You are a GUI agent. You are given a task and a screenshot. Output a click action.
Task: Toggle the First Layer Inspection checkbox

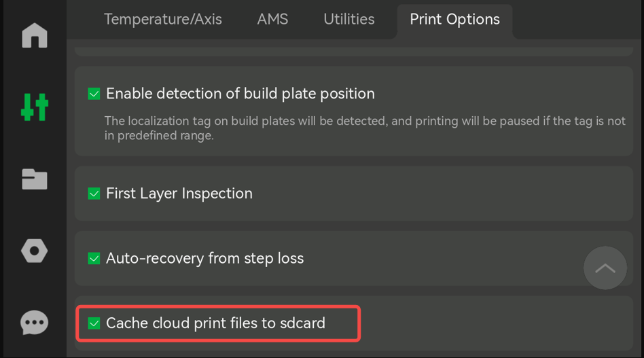coord(94,194)
